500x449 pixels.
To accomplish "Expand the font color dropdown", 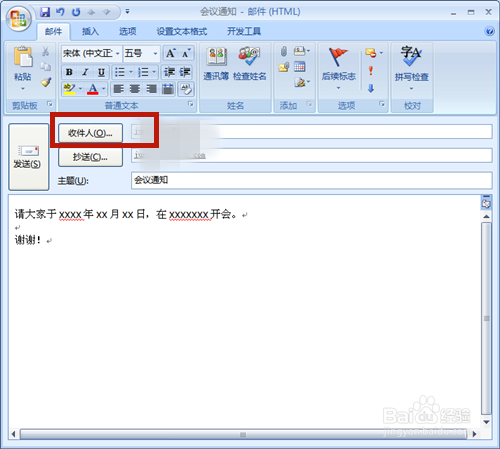I will [x=104, y=89].
